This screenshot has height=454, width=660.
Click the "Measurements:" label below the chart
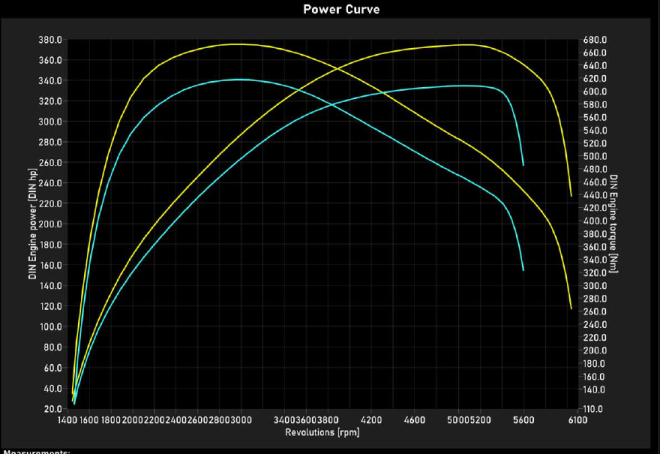(x=35, y=451)
